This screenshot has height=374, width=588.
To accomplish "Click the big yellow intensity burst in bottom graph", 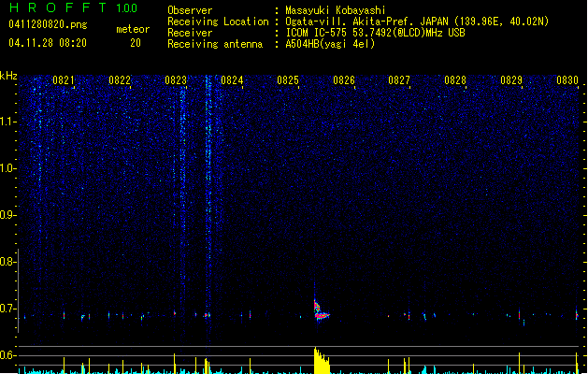I will [x=322, y=361].
